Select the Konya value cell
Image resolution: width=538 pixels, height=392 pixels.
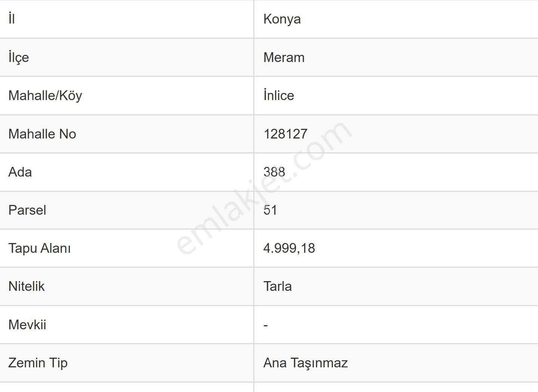click(x=282, y=19)
